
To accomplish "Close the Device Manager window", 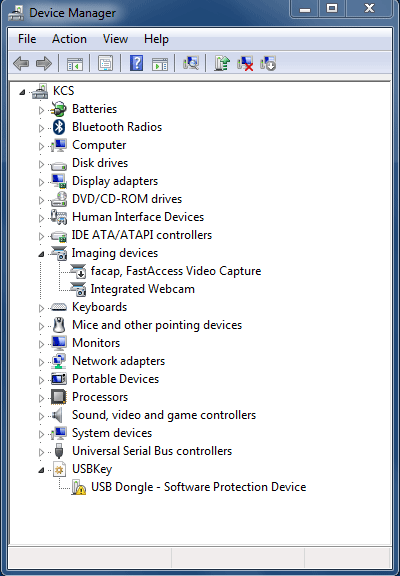I will click(370, 8).
